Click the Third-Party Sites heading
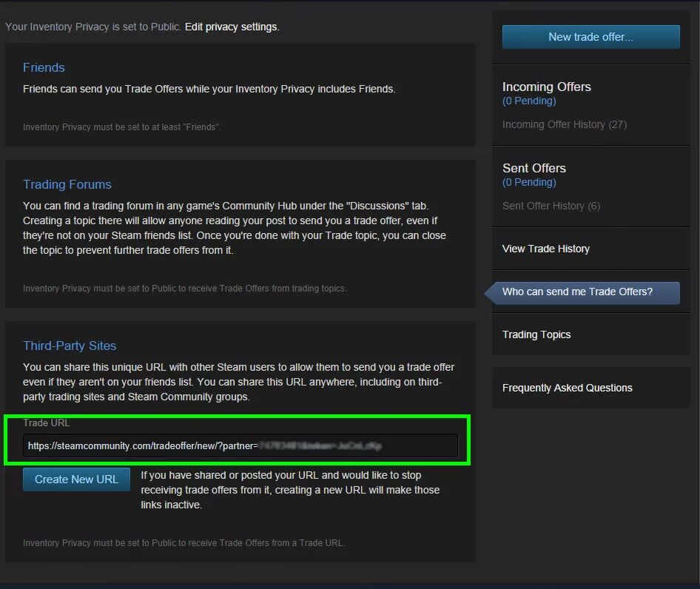The image size is (700, 589). 70,346
